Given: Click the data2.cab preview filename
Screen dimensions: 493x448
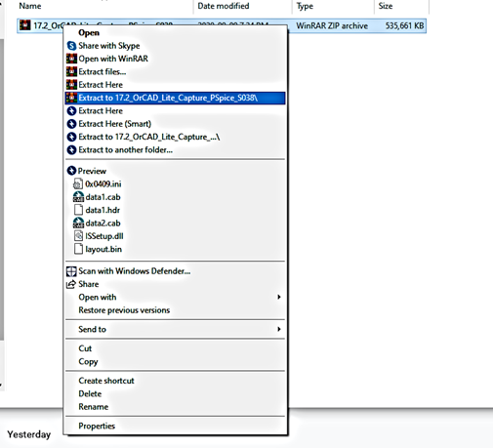Looking at the screenshot, I should tap(103, 224).
